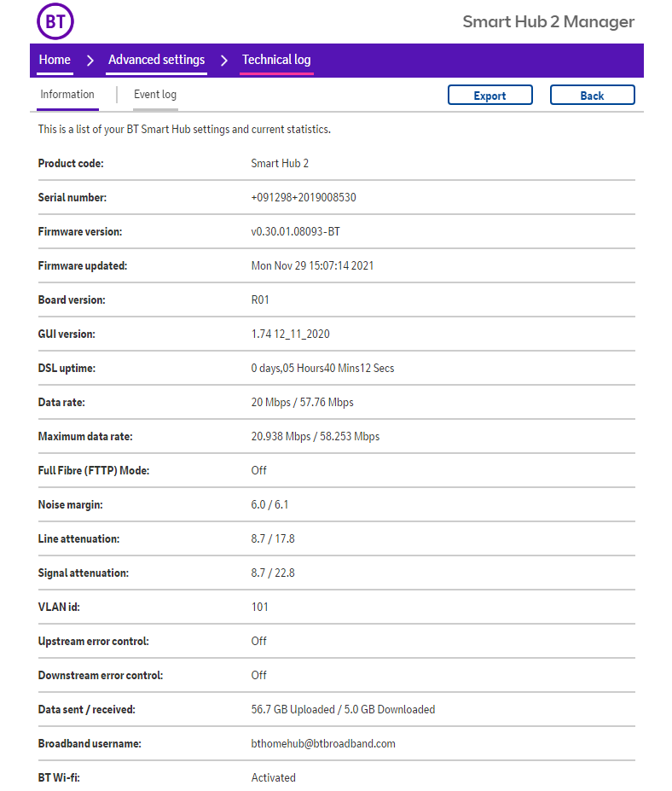This screenshot has width=672, height=791.
Task: Select broadband username bthomehub@btbroadband.com
Action: click(x=323, y=743)
